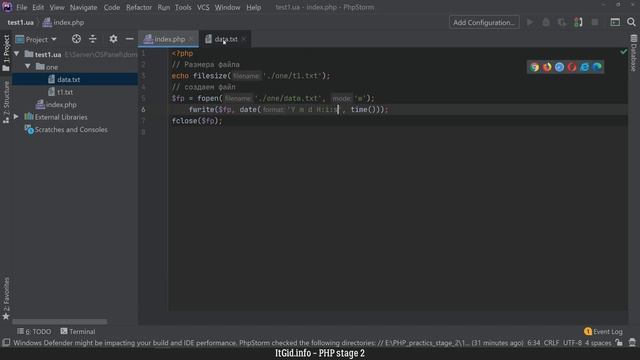Place cursor on line 7 fclose code
This screenshot has width=640, height=360.
coord(197,121)
